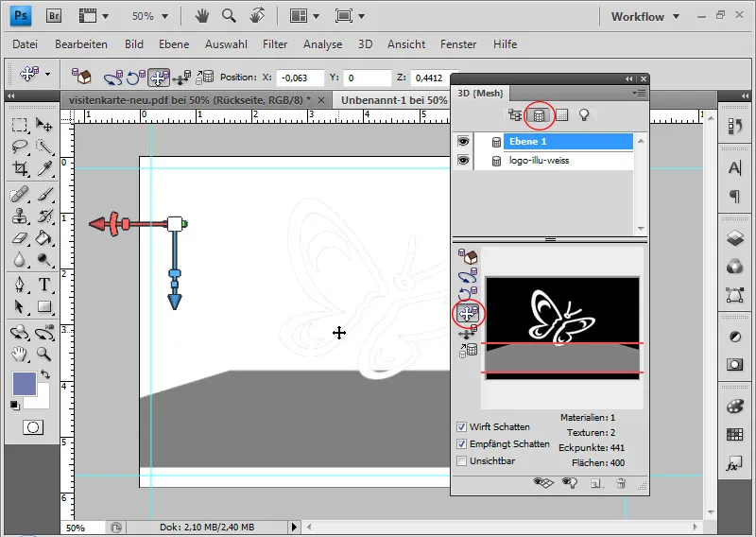Select the Zoom tool in toolbox
This screenshot has height=537, width=756.
43,355
